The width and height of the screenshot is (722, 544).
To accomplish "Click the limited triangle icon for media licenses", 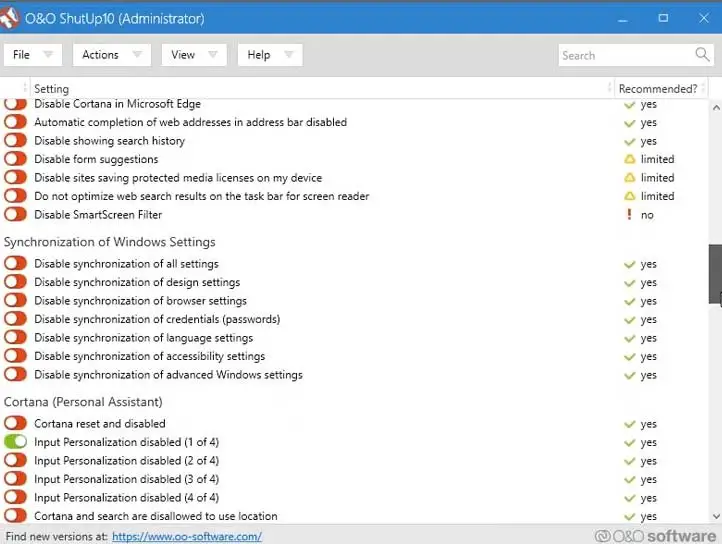I will coord(630,178).
